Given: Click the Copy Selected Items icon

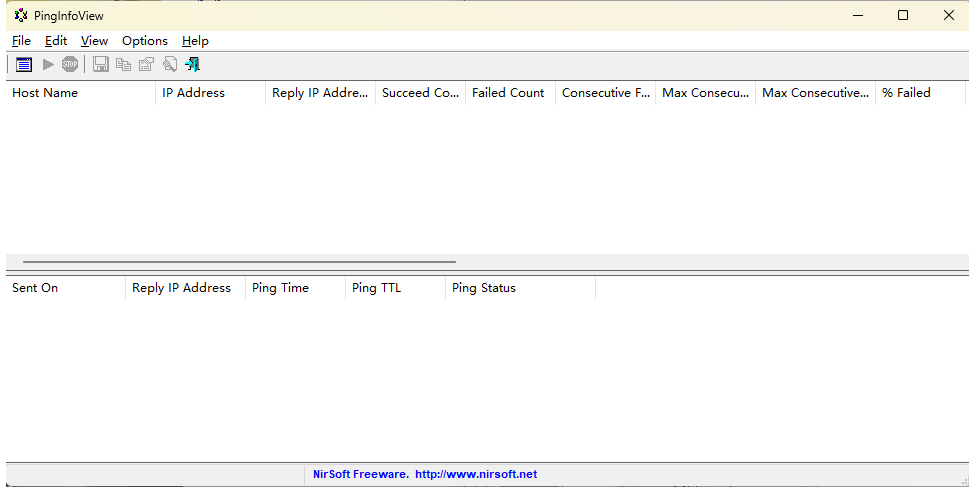Looking at the screenshot, I should tap(124, 64).
